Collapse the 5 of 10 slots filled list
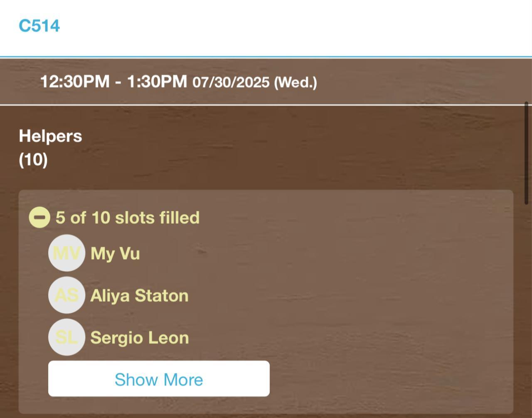Viewport: 532px width, 418px height. pos(39,218)
